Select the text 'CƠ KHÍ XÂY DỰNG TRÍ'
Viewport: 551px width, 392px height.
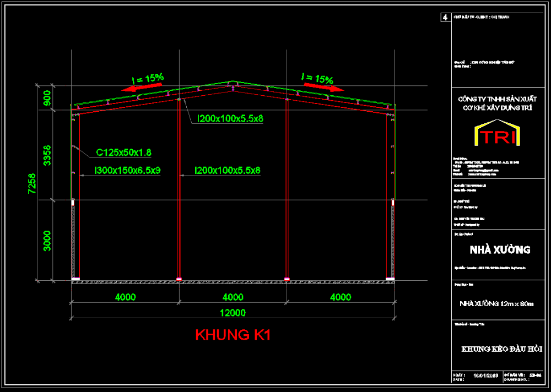(x=497, y=108)
